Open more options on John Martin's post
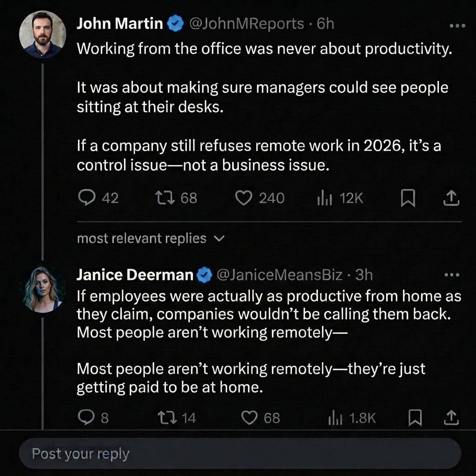Screen dimensions: 476x476 [457, 26]
